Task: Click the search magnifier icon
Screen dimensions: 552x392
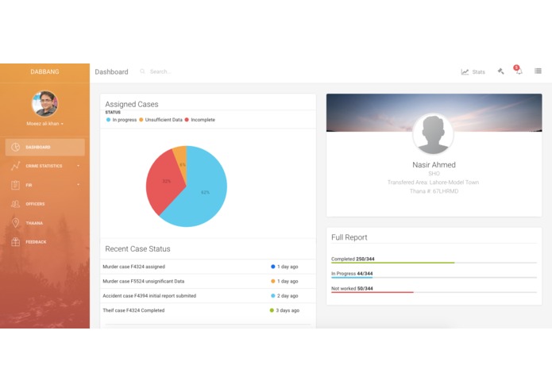Action: pyautogui.click(x=142, y=71)
